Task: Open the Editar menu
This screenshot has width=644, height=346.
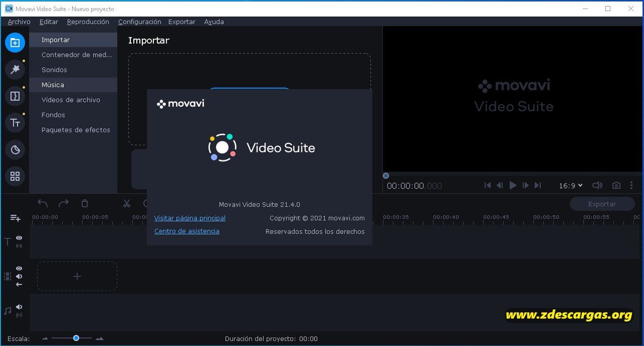Action: pos(49,22)
